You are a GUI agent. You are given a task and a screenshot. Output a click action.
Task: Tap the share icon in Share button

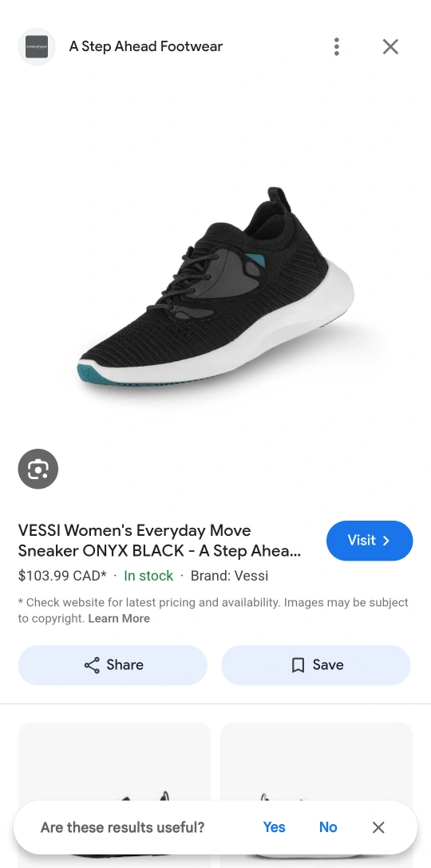point(92,665)
